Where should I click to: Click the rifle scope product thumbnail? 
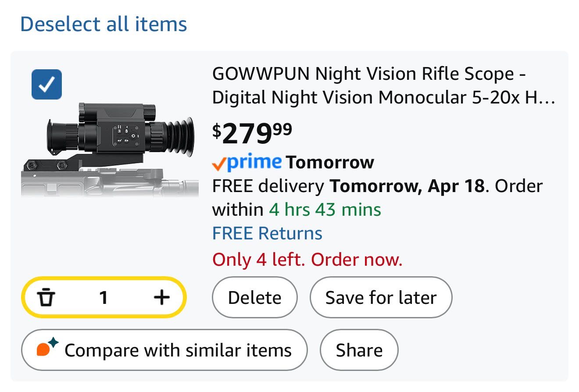[x=110, y=149]
